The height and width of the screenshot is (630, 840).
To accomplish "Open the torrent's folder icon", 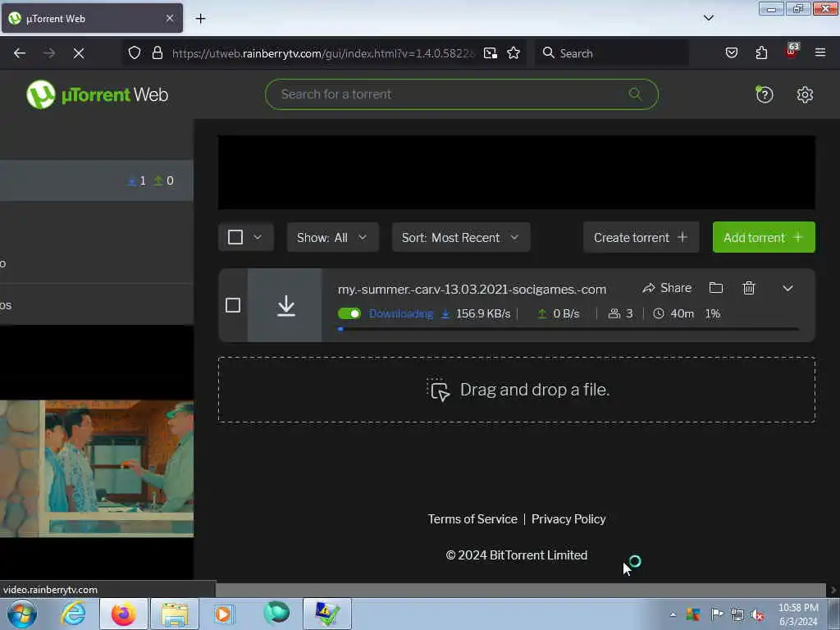I will 715,288.
